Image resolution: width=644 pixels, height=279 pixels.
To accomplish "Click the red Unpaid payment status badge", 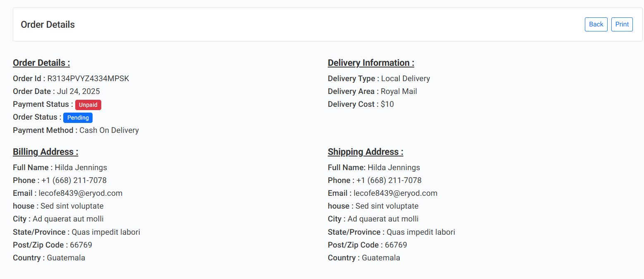I will pyautogui.click(x=88, y=105).
